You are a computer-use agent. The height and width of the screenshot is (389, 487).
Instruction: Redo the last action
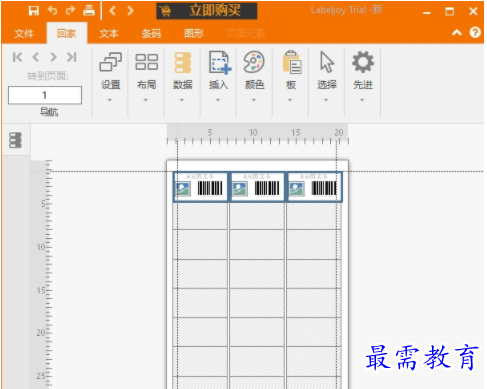[70, 11]
